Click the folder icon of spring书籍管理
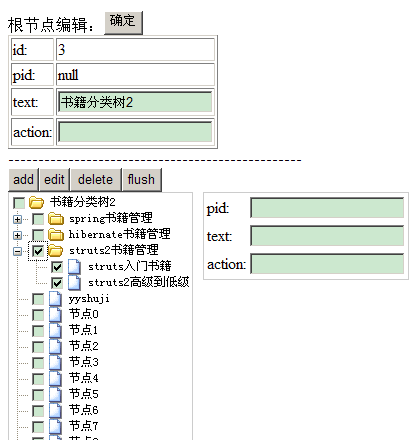 coord(56,219)
